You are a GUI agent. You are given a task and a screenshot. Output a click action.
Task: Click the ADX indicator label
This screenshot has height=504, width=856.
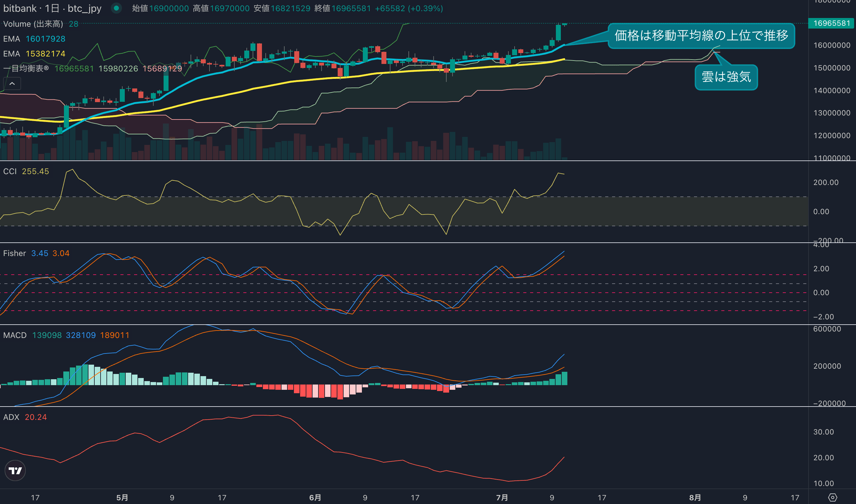pos(11,417)
